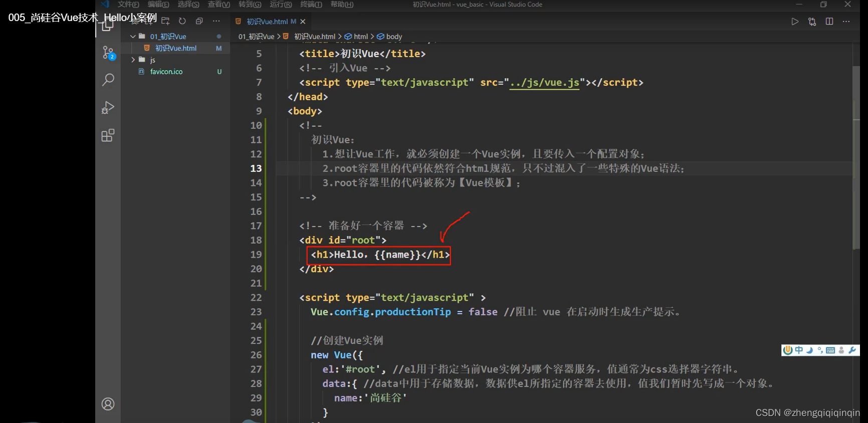
Task: Open the Explorer view in activity bar
Action: coord(107,25)
